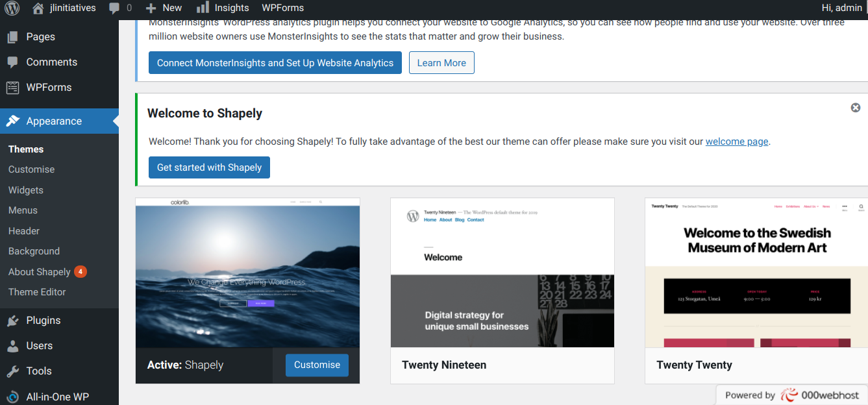Click Connect MonsterInsights and Set Up Website Analytics
This screenshot has width=868, height=405.
275,63
